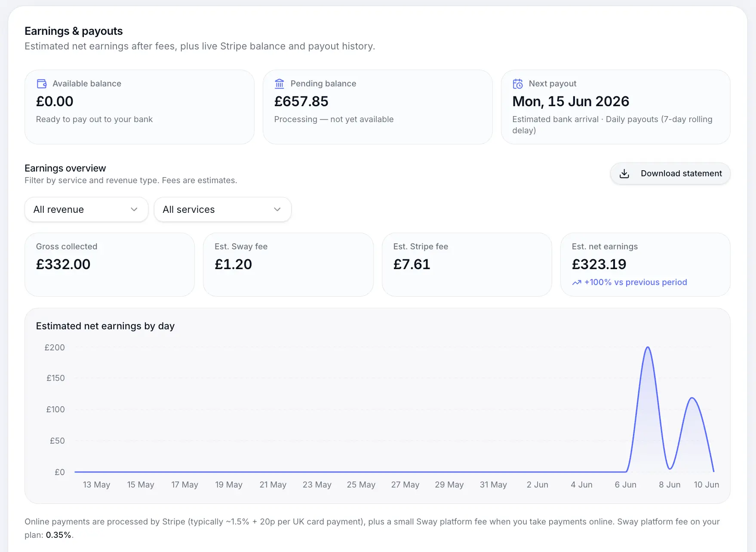
Task: Click the Estimated net earnings by day title
Action: [105, 326]
